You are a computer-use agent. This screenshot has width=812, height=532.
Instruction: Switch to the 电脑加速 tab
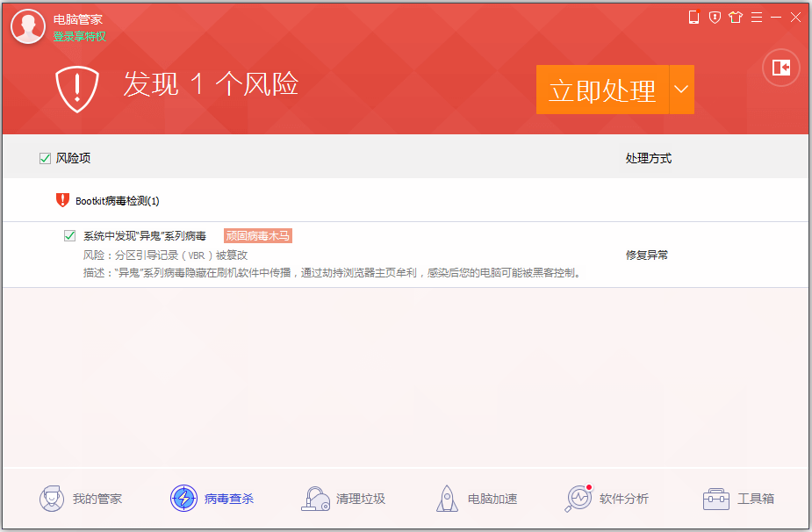point(477,499)
